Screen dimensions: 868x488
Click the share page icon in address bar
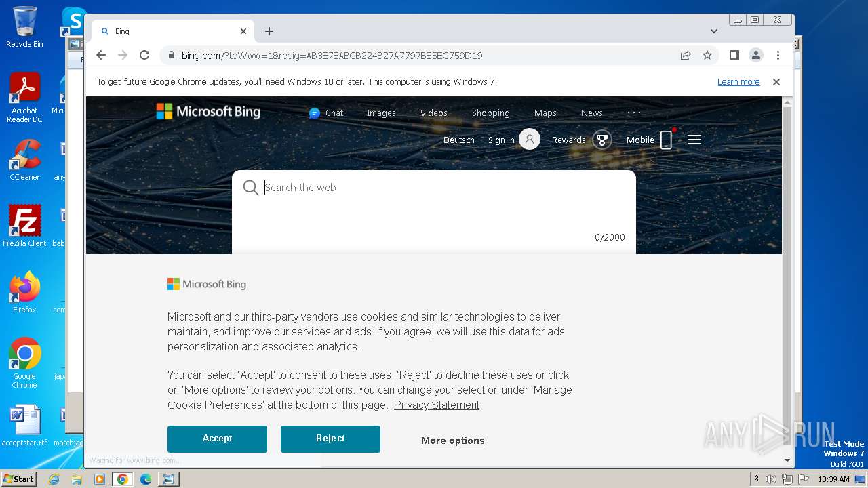pyautogui.click(x=686, y=56)
